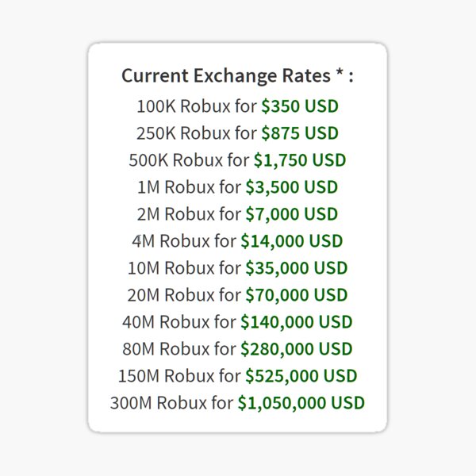Pick the $280,000 USD amount
The height and width of the screenshot is (476, 476).
point(296,349)
